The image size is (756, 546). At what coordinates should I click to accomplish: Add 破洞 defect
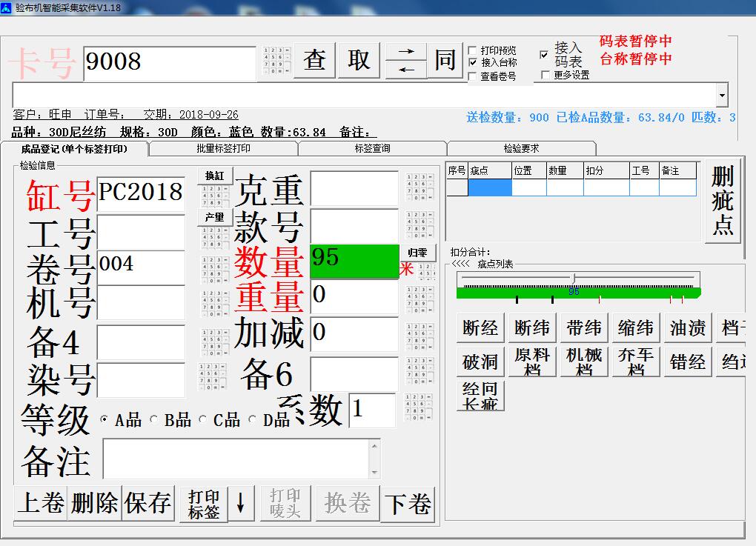[x=480, y=362]
